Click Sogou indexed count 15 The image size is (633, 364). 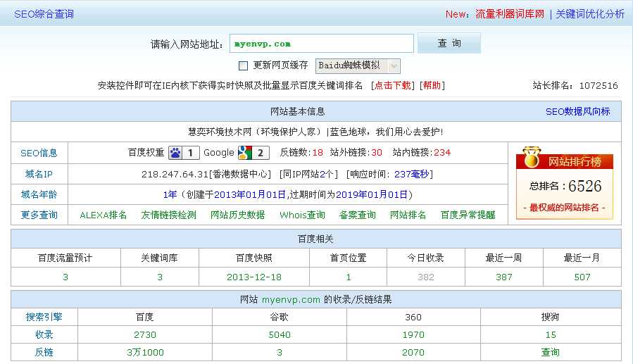click(x=551, y=335)
